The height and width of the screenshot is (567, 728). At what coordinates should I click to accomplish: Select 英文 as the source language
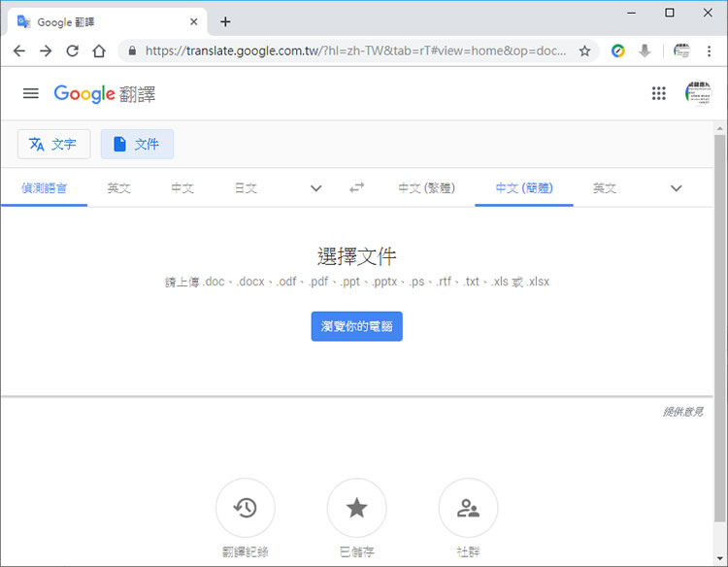pos(118,188)
